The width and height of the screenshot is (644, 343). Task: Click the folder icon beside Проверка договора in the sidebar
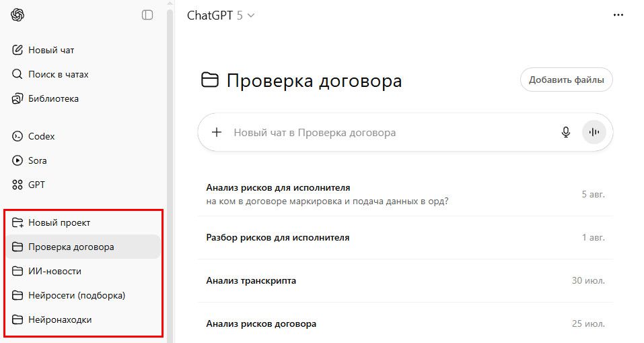pos(17,247)
